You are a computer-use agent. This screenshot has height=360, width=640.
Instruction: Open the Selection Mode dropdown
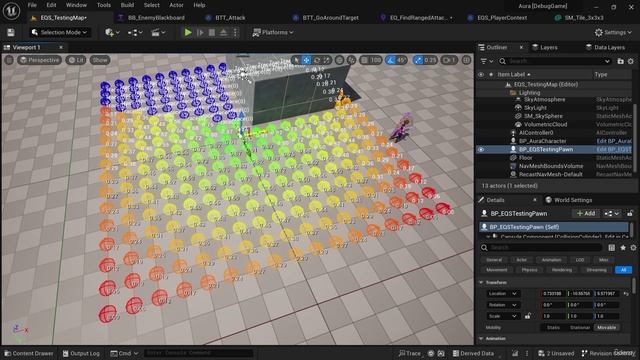(60, 32)
